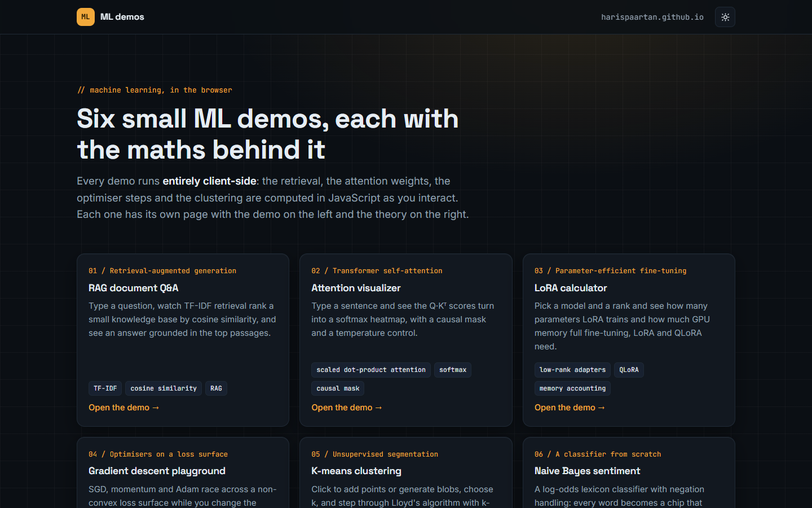
Task: Click the TF-IDF tag chip
Action: coord(105,388)
